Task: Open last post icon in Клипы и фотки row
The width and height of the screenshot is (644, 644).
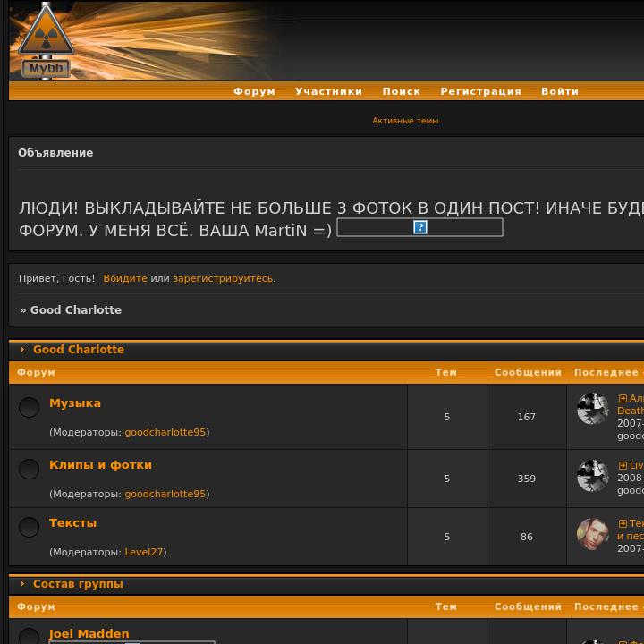Action: click(x=623, y=465)
